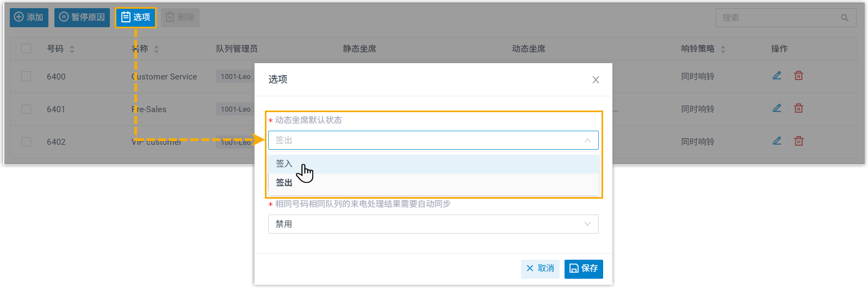Sort by 响铃策略 column sort arrows
This screenshot has width=868, height=288.
pos(723,49)
